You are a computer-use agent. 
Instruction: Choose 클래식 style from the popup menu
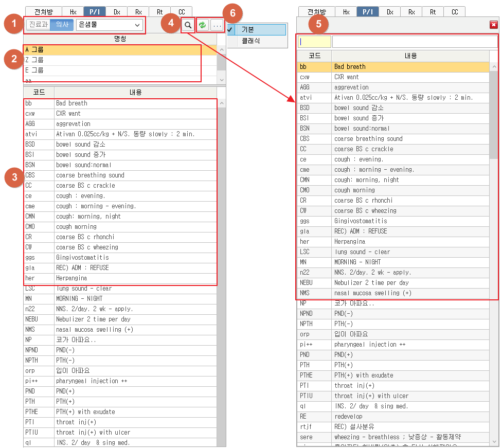[251, 41]
